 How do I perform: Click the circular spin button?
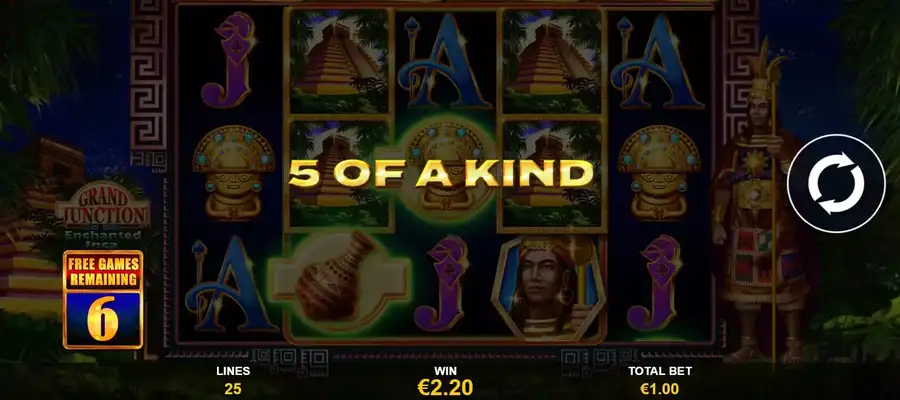pos(836,184)
